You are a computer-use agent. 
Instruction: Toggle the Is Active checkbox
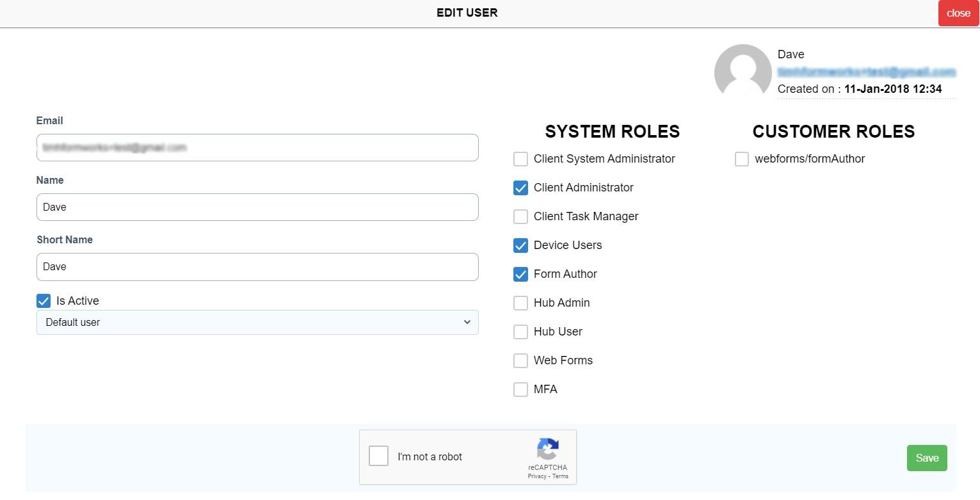tap(44, 301)
